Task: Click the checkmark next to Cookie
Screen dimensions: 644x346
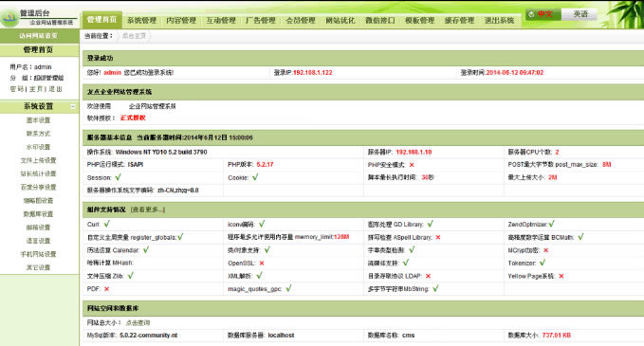Action: point(255,177)
